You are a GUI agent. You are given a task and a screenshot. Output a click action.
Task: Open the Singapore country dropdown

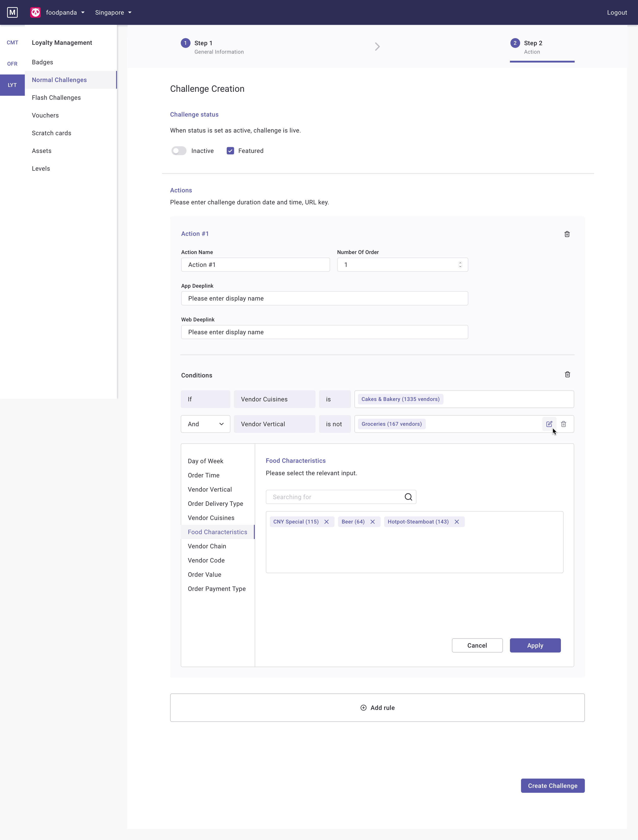113,13
